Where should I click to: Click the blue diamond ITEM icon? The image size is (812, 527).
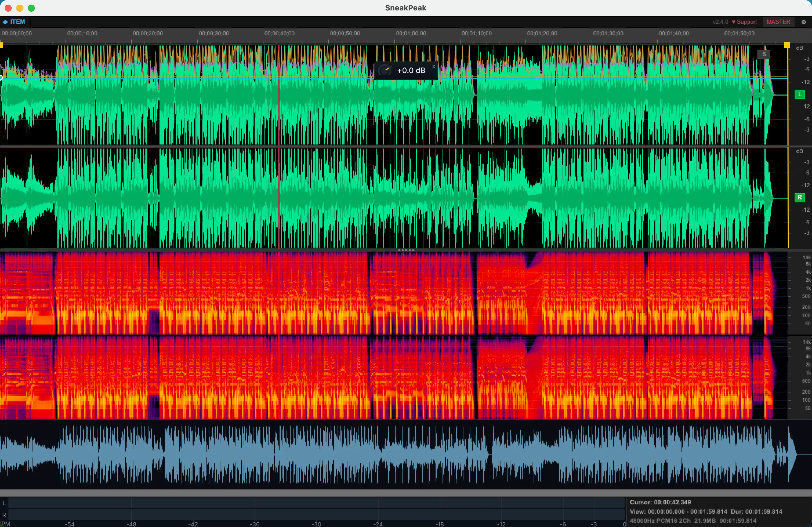(x=6, y=22)
